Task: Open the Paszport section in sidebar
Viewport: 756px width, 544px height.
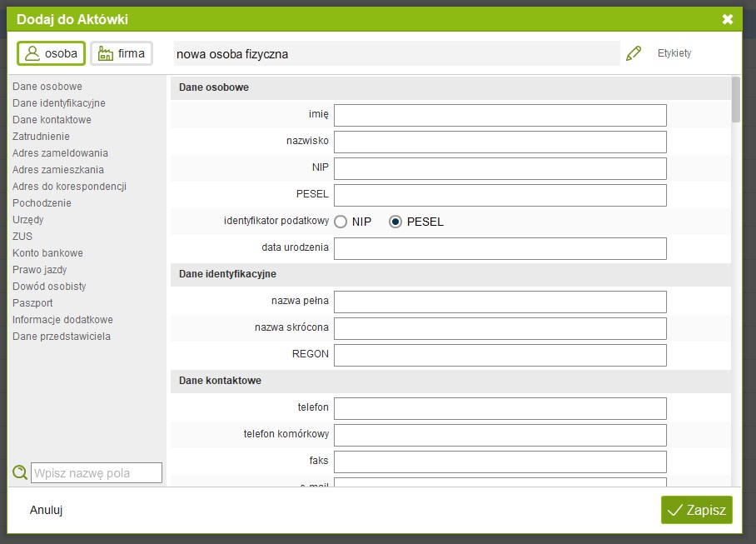Action: 32,303
